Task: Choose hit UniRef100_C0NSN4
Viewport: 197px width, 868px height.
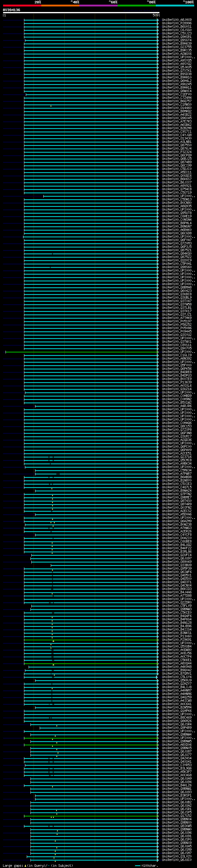Action: point(176,220)
